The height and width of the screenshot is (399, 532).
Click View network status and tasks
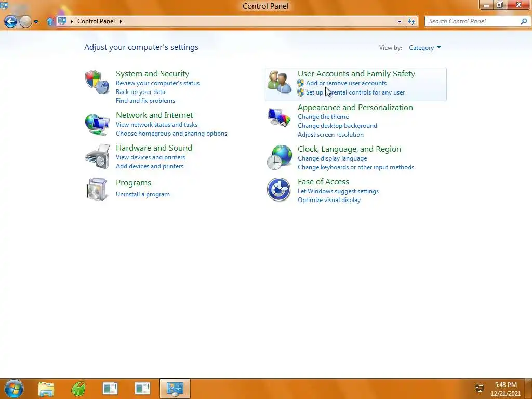pos(156,125)
